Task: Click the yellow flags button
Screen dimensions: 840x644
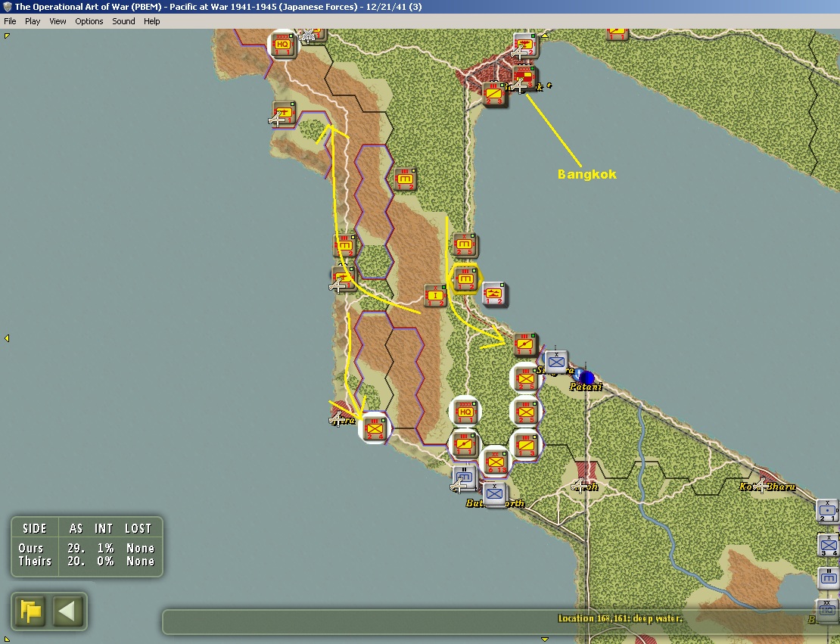Action: coord(30,611)
